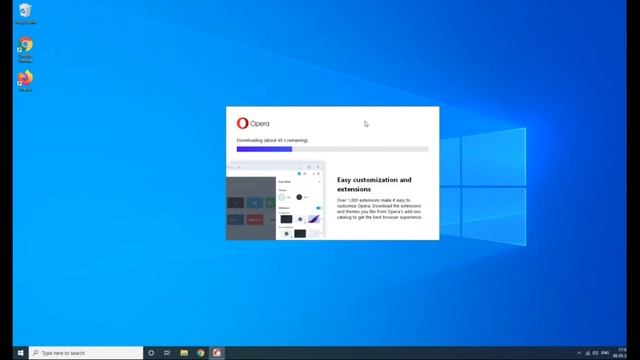640x360 pixels.
Task: Open Cortana from the taskbar
Action: pos(151,353)
